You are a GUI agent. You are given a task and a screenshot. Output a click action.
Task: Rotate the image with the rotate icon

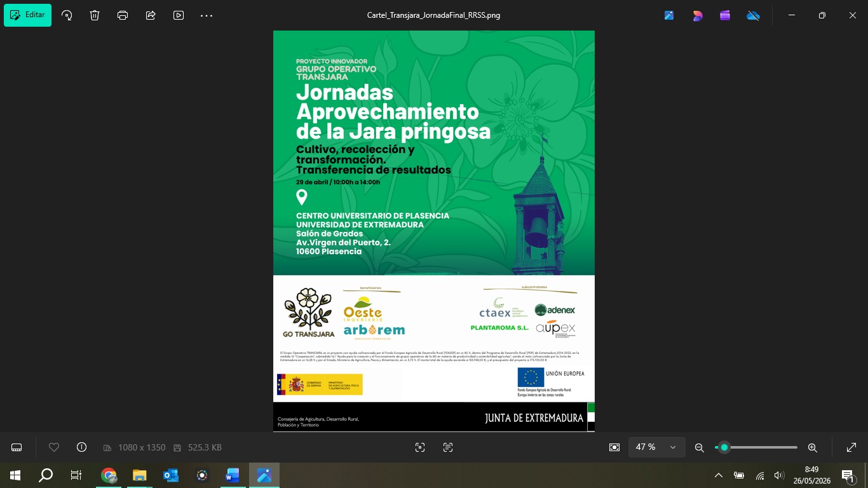pos(67,15)
